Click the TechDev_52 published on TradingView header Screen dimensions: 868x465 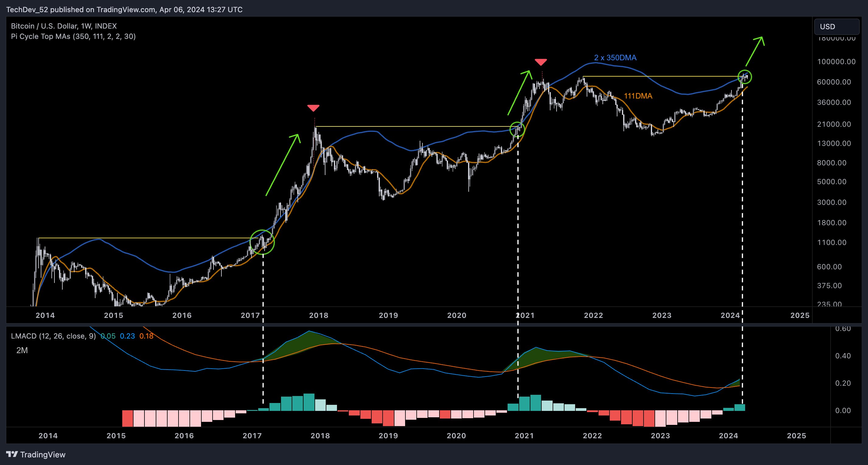pyautogui.click(x=124, y=9)
